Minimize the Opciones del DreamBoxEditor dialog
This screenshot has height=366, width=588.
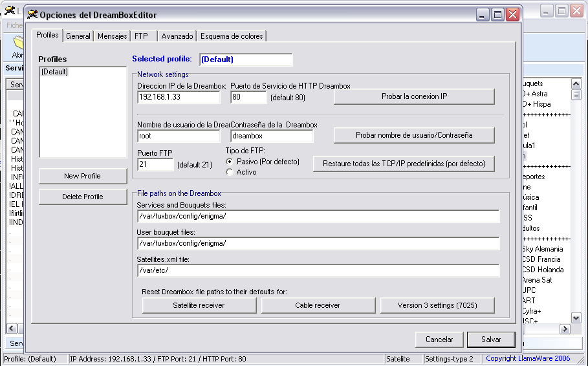[x=483, y=15]
